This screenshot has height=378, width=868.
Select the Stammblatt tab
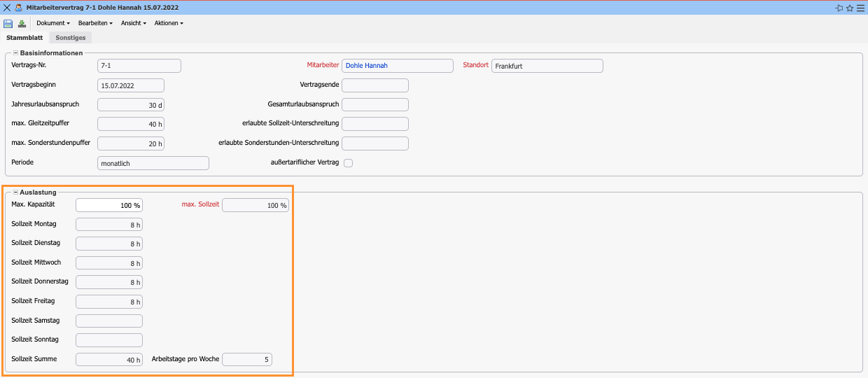click(24, 38)
